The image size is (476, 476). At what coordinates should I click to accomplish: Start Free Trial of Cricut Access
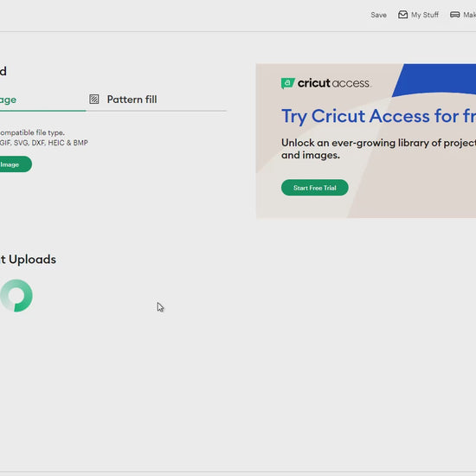[314, 188]
